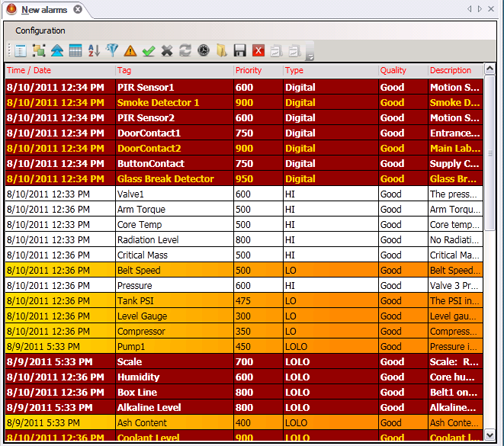Open the Configuration menu
The image size is (504, 446).
(x=40, y=31)
